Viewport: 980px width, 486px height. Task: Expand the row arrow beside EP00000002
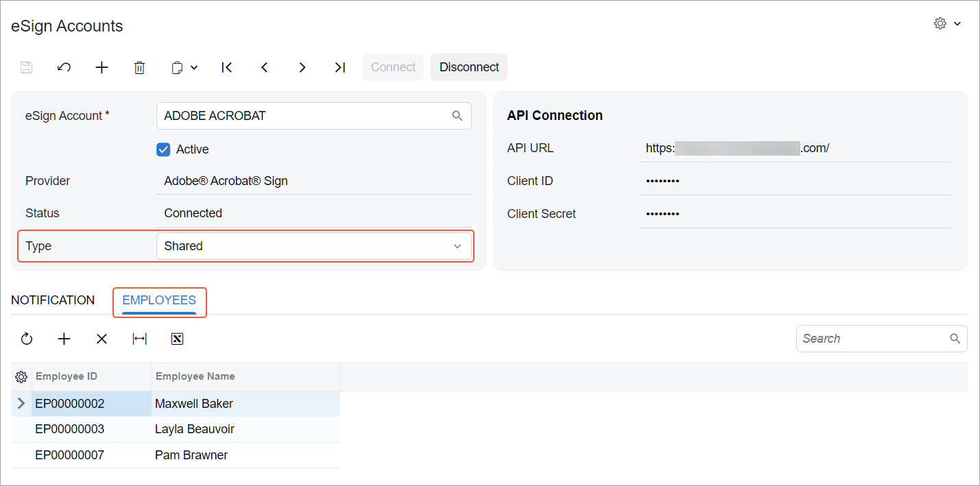[x=21, y=404]
